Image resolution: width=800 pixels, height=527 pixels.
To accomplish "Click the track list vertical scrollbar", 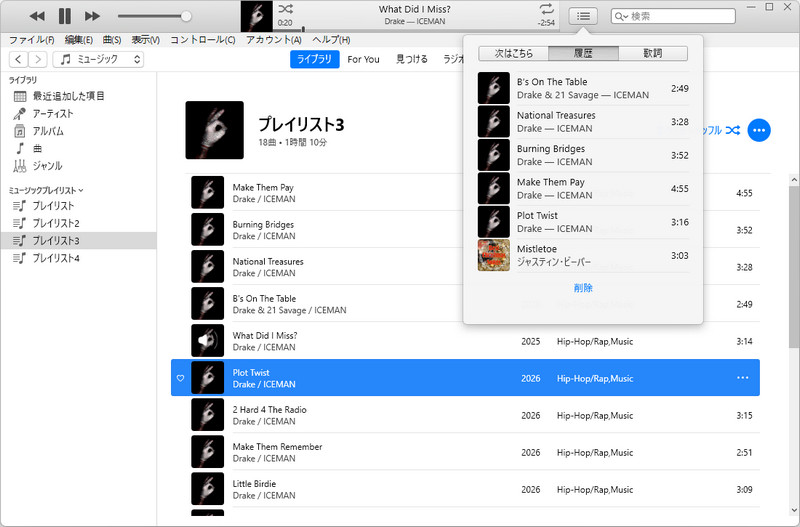I will point(794,267).
